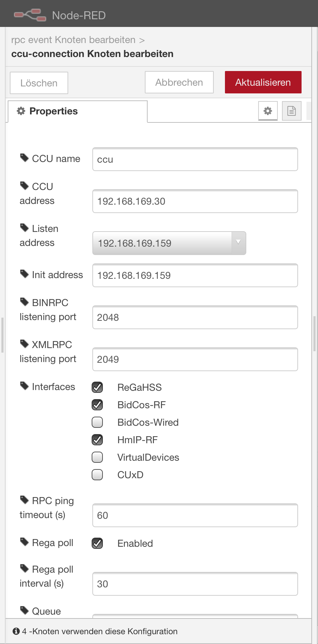The image size is (318, 644).
Task: Uncheck the ReGaHSS interface
Action: click(x=97, y=387)
